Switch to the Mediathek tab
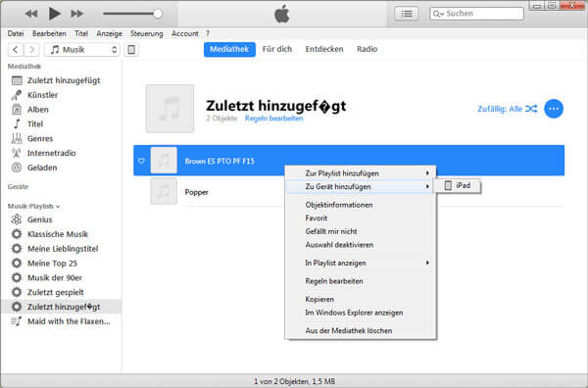 pos(229,50)
